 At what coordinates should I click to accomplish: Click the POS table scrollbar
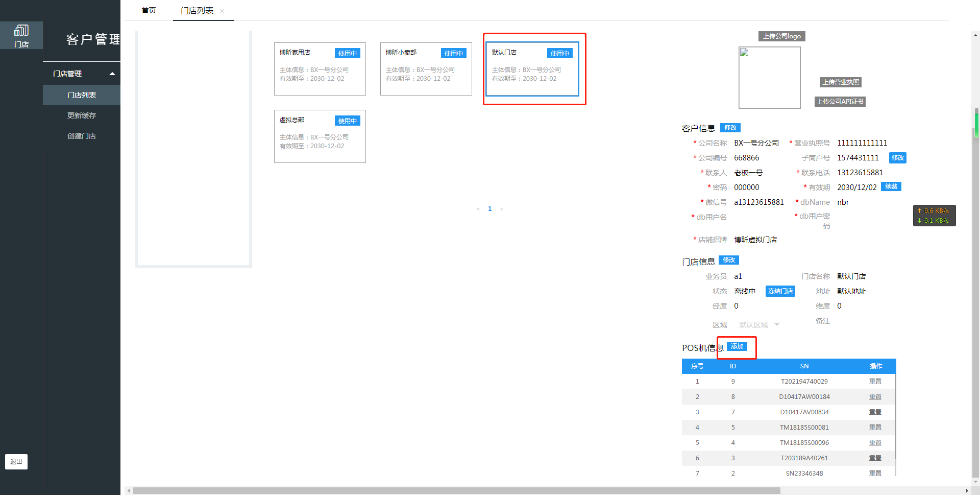[895, 416]
